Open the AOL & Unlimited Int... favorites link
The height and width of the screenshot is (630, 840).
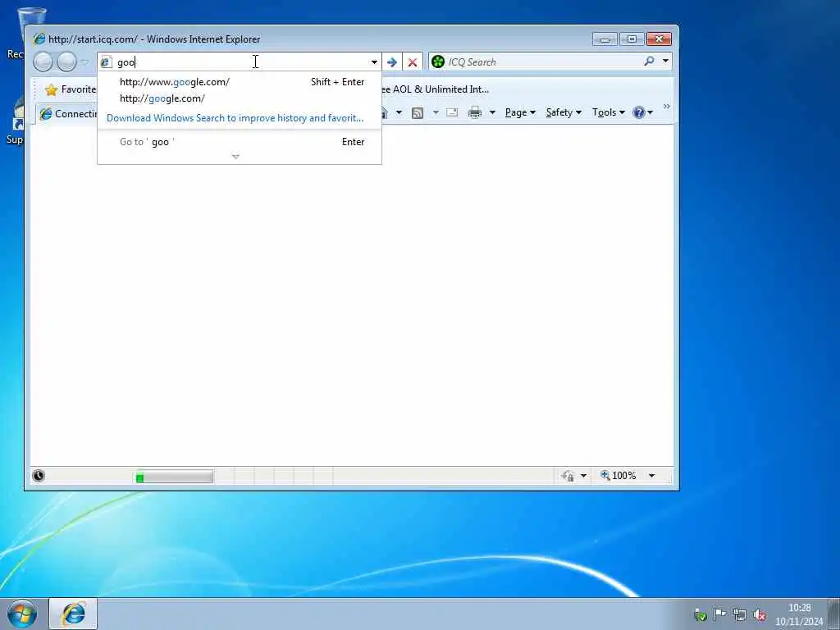pyautogui.click(x=435, y=89)
